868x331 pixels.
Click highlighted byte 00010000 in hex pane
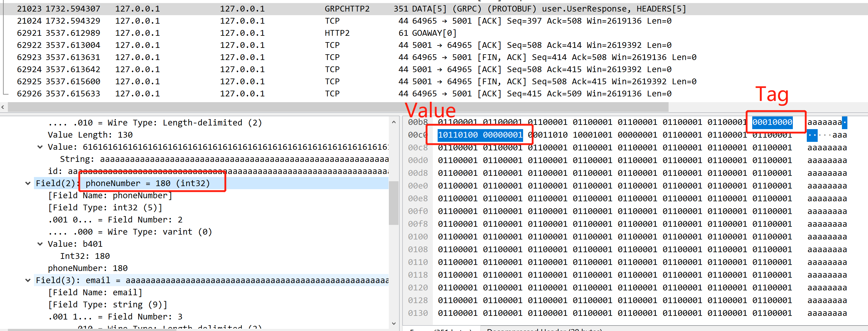[772, 122]
